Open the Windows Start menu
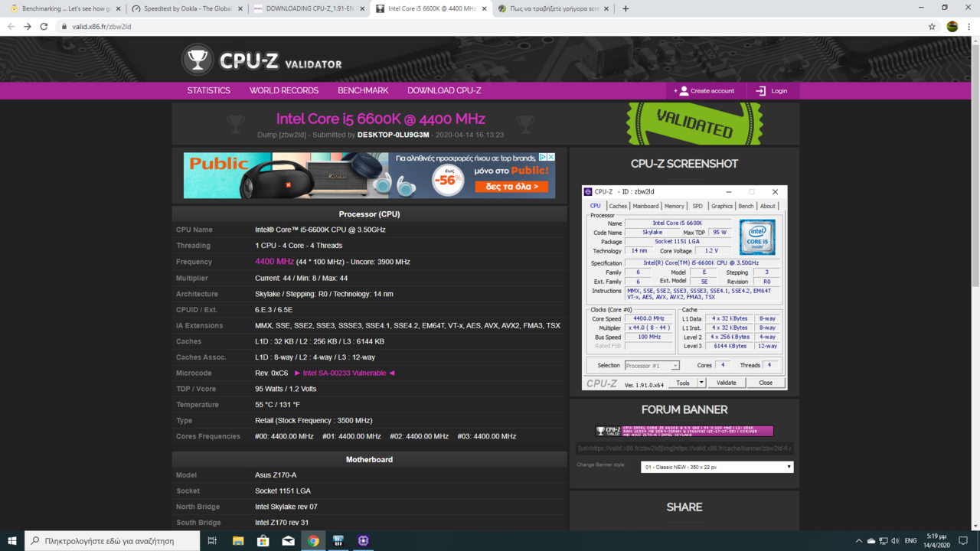980x551 pixels. [12, 540]
